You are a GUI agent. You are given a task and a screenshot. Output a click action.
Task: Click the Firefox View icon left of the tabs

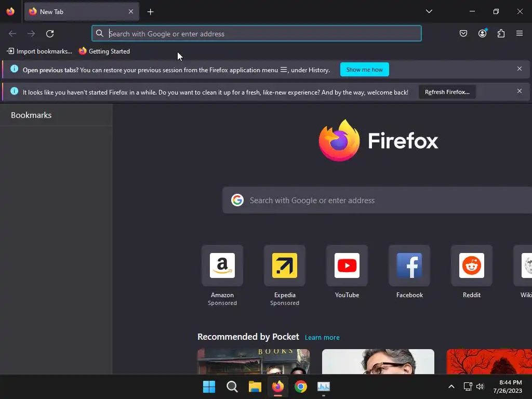click(x=10, y=11)
